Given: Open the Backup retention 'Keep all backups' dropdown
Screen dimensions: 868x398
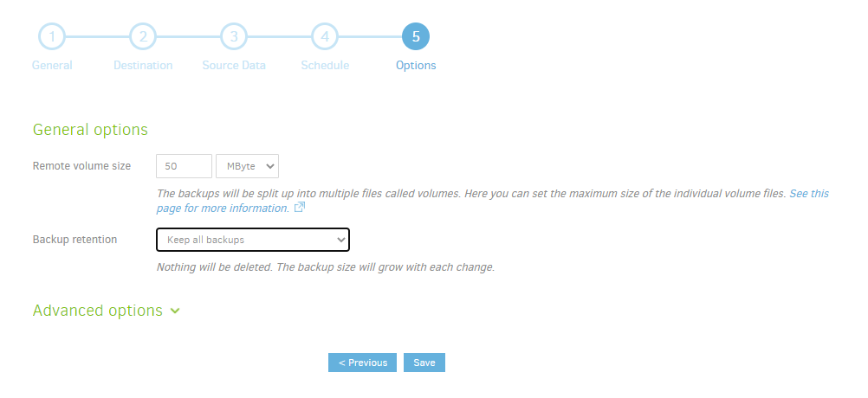Looking at the screenshot, I should coord(252,240).
